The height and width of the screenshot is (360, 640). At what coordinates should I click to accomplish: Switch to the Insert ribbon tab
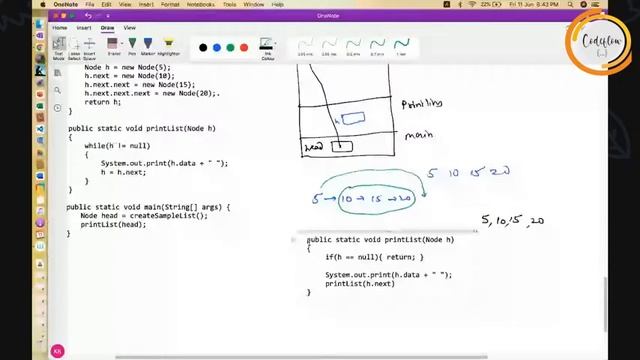84,28
